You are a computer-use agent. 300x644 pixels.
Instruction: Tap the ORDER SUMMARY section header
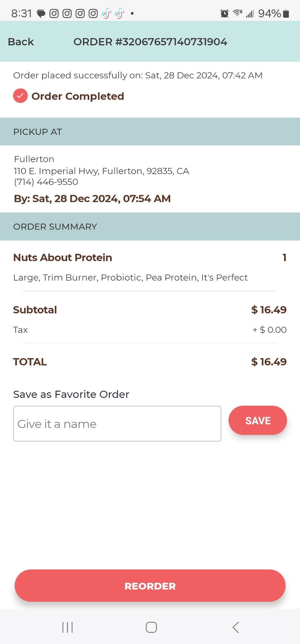pyautogui.click(x=55, y=227)
